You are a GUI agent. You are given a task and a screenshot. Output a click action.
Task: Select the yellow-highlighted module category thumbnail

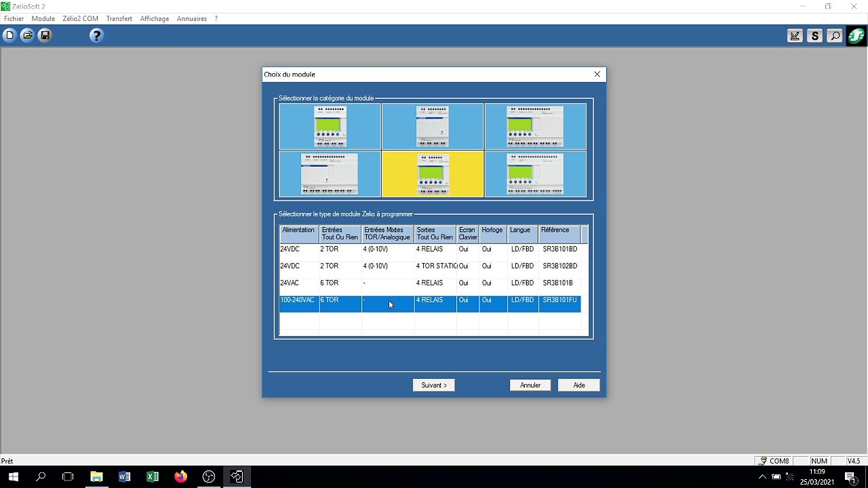coord(433,174)
